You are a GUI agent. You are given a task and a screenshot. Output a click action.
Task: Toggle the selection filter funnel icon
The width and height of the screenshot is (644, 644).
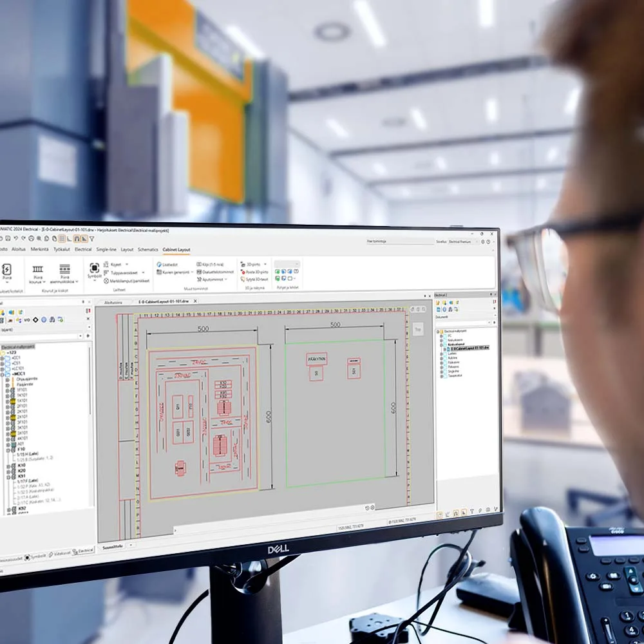coord(472,511)
